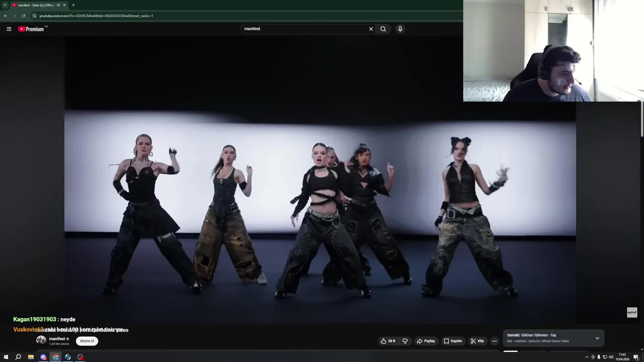644x362 pixels.
Task: Like the video with 28 B likes
Action: [387, 341]
